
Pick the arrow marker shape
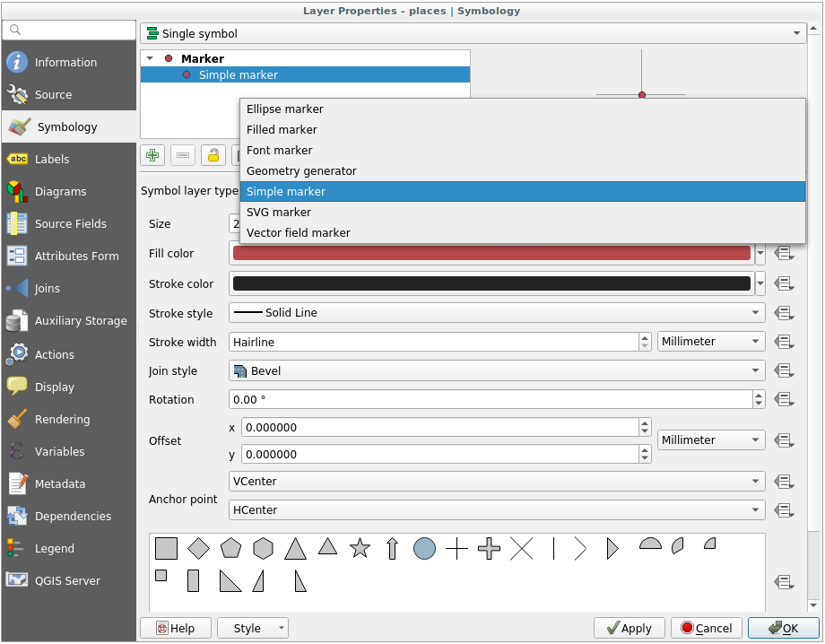click(392, 548)
